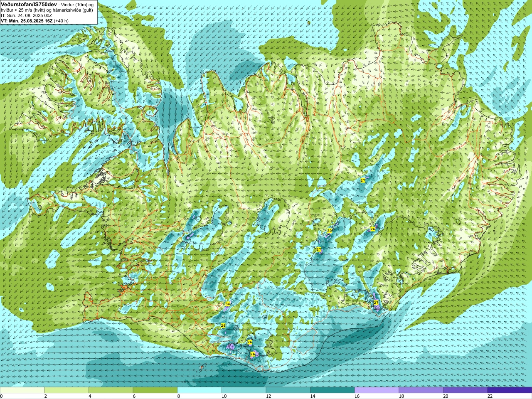Viewport: 532px width, 399px height.
Task: Select the 20–22 m/s violet legend swatch
Action: tap(465, 390)
